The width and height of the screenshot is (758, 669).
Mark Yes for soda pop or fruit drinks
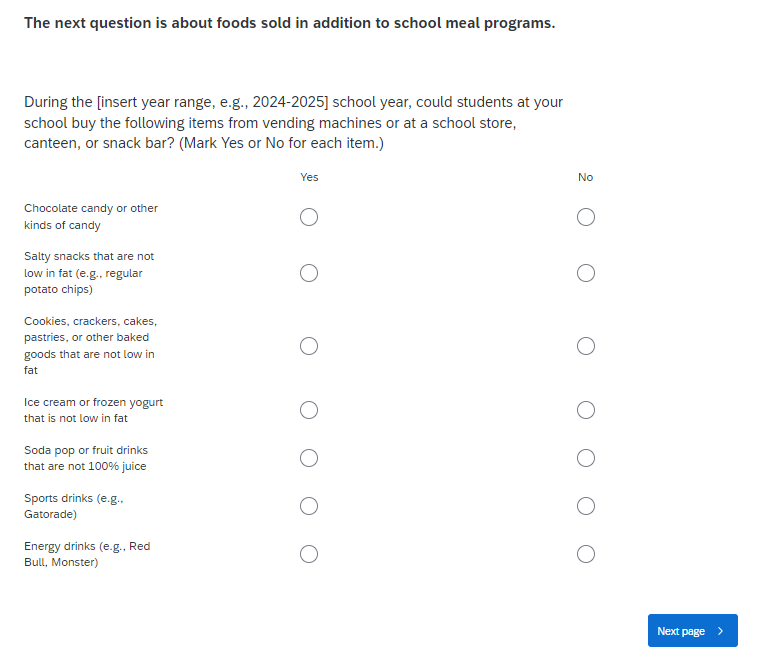309,458
